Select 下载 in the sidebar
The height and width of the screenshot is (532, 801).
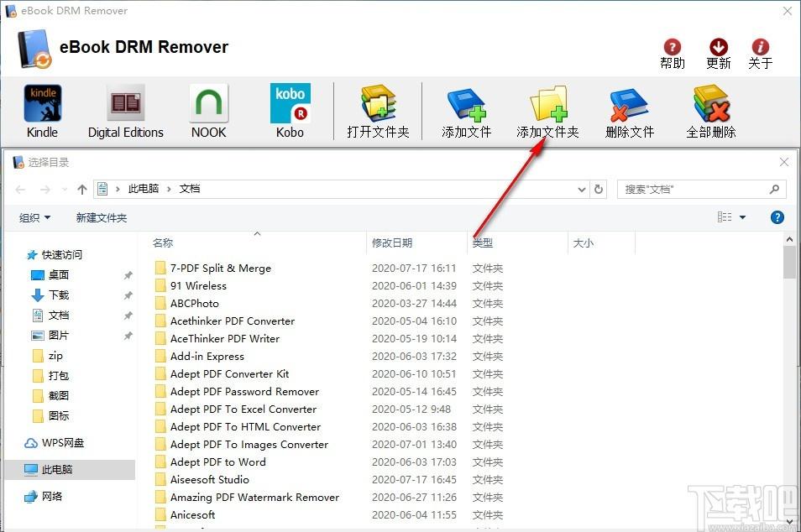50,295
